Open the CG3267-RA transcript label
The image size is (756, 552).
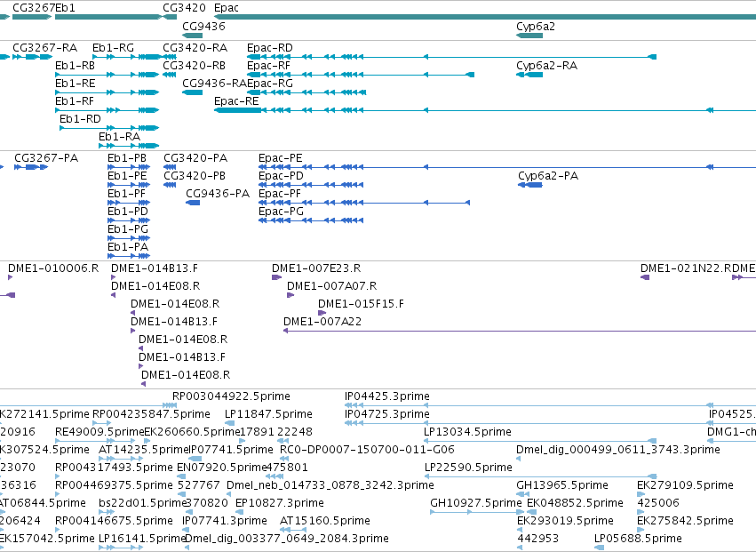coord(44,48)
